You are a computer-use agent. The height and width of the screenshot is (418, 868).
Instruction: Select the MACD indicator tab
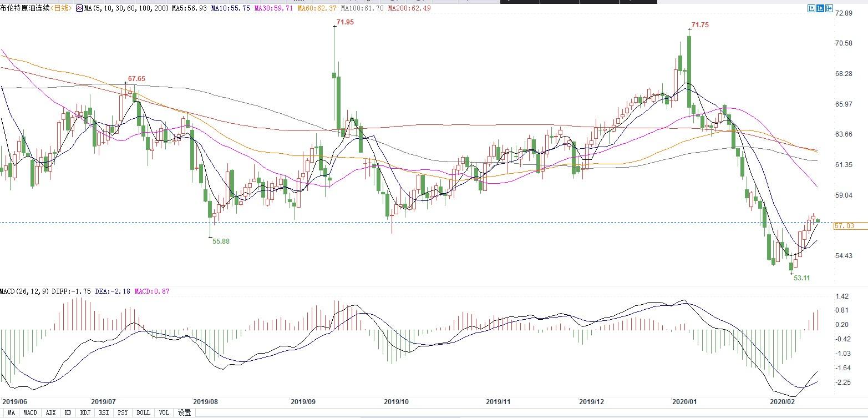coord(30,412)
